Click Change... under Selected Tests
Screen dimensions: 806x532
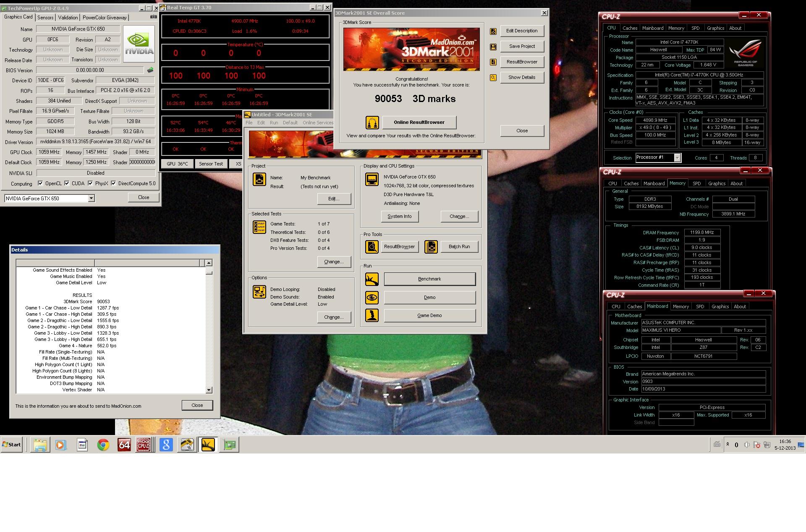pos(334,262)
